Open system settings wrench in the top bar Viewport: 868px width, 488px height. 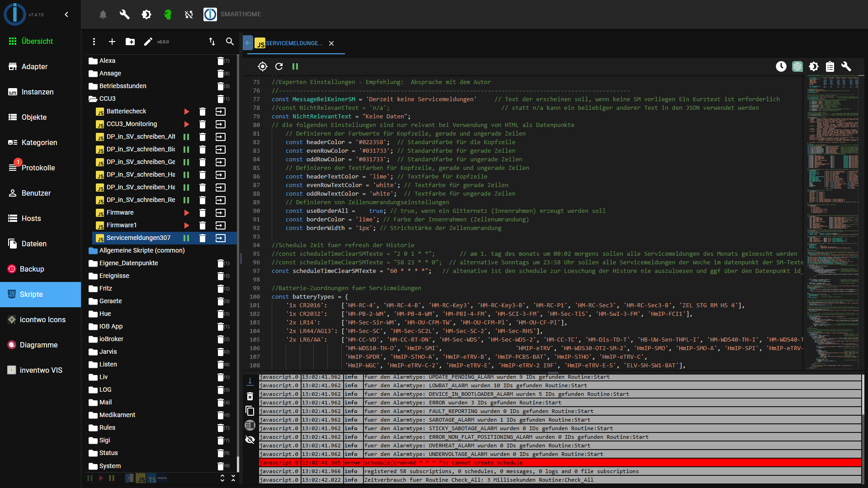(125, 14)
